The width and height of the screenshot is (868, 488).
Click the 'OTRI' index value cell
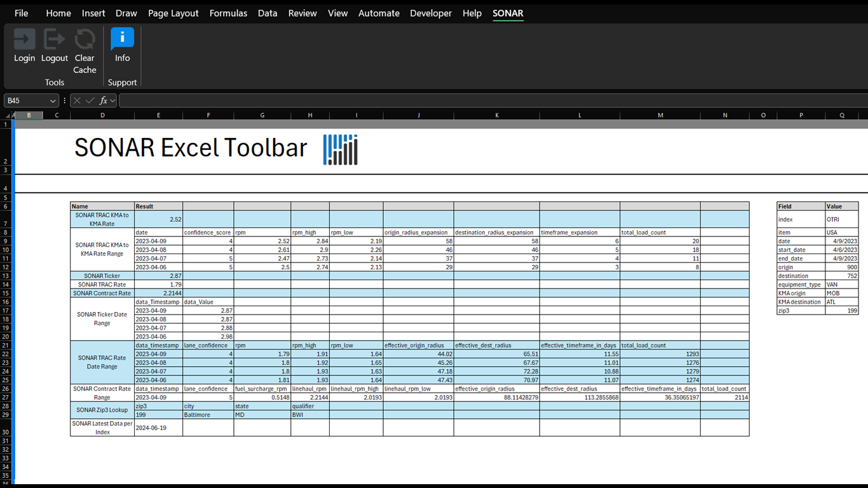coord(842,219)
